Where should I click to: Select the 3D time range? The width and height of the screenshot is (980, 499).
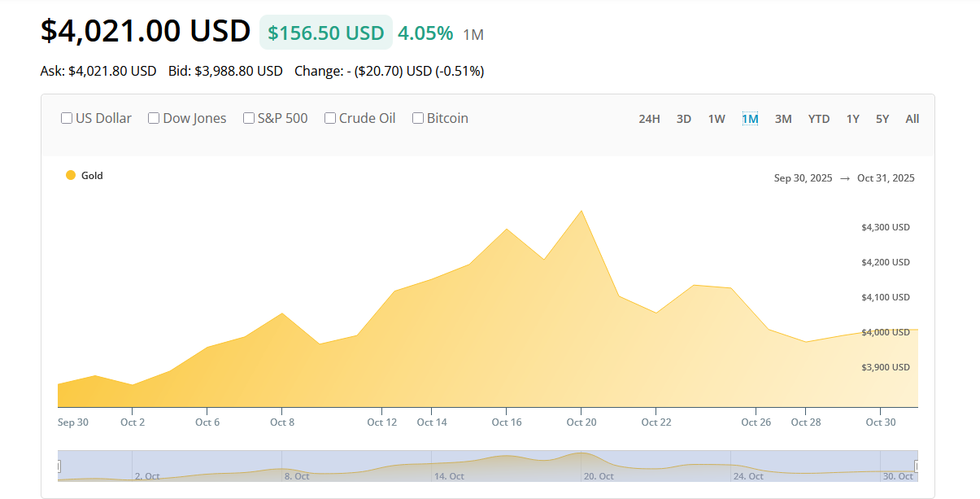684,119
